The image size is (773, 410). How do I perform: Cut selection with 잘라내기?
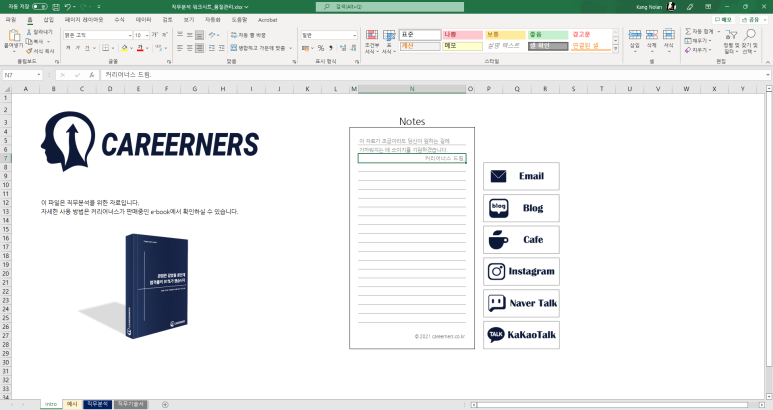(39, 32)
